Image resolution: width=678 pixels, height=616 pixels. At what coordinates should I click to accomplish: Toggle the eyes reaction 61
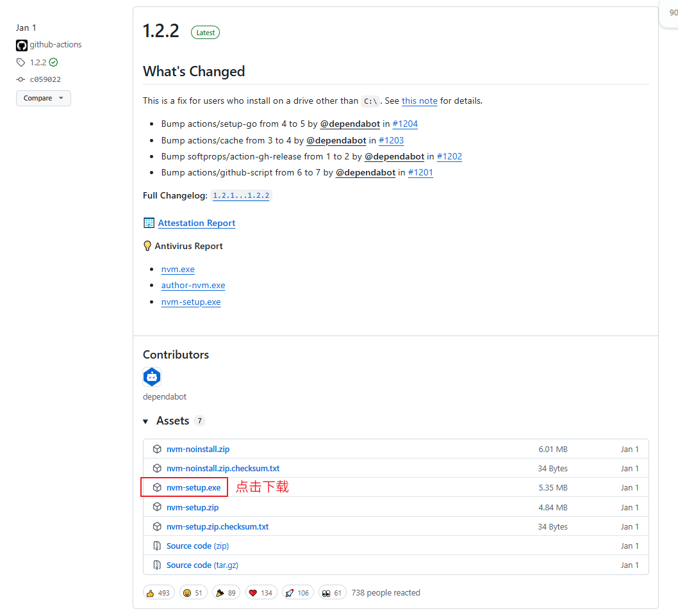(333, 593)
